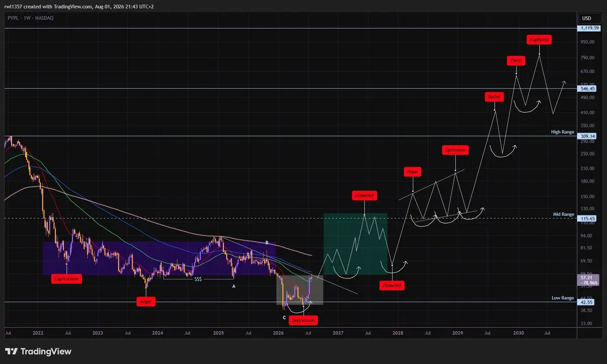Click the 410.00 price axis tick

pos(587,113)
